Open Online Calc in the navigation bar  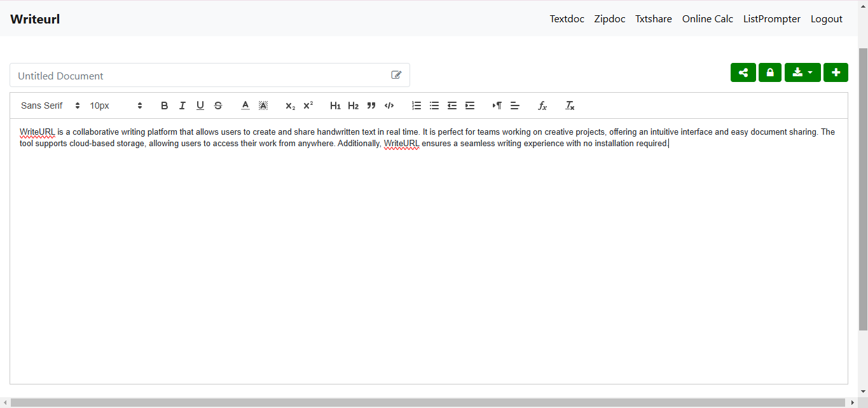708,19
